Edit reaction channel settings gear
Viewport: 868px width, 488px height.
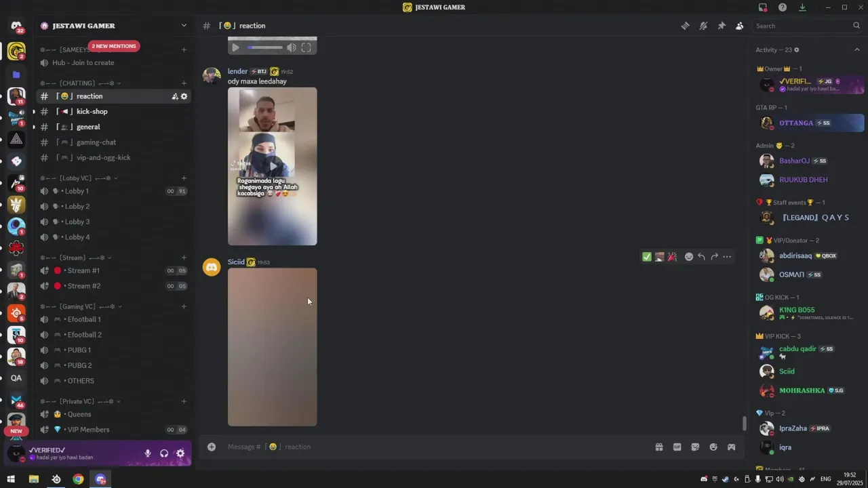(x=184, y=96)
